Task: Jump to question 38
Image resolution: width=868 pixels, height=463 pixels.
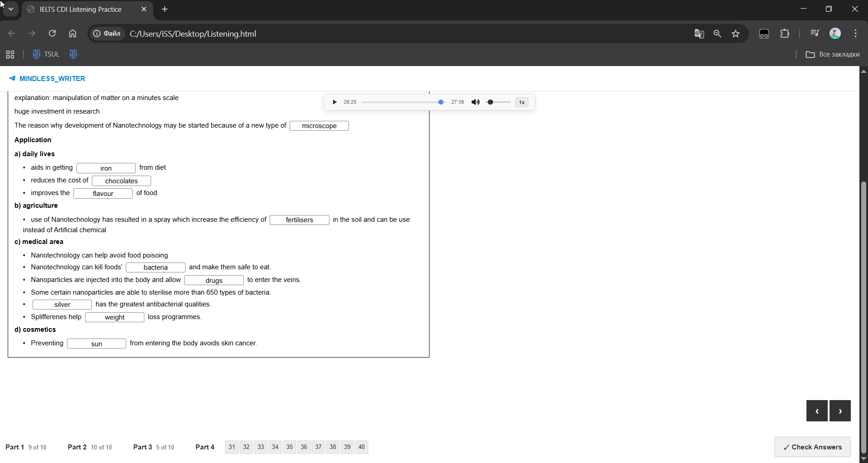Action: pyautogui.click(x=333, y=447)
